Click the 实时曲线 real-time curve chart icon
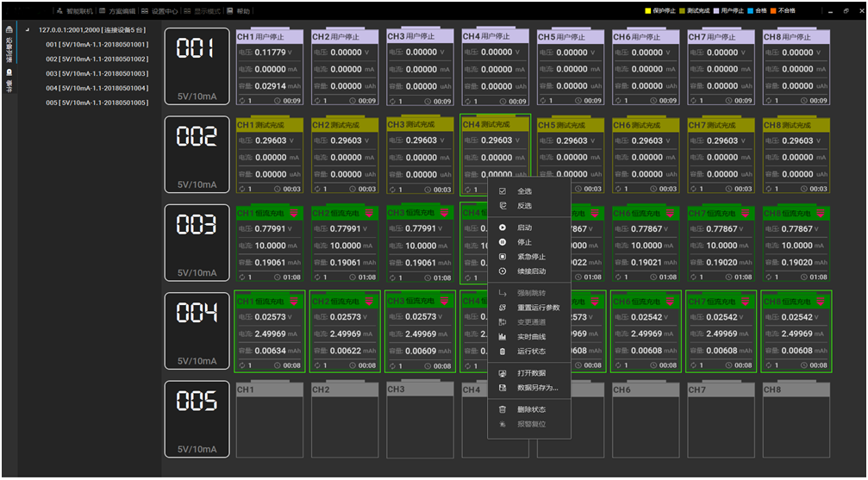 pos(503,337)
